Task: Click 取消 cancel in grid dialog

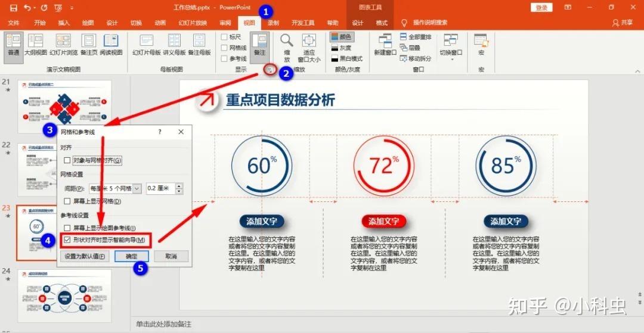Action: [171, 256]
